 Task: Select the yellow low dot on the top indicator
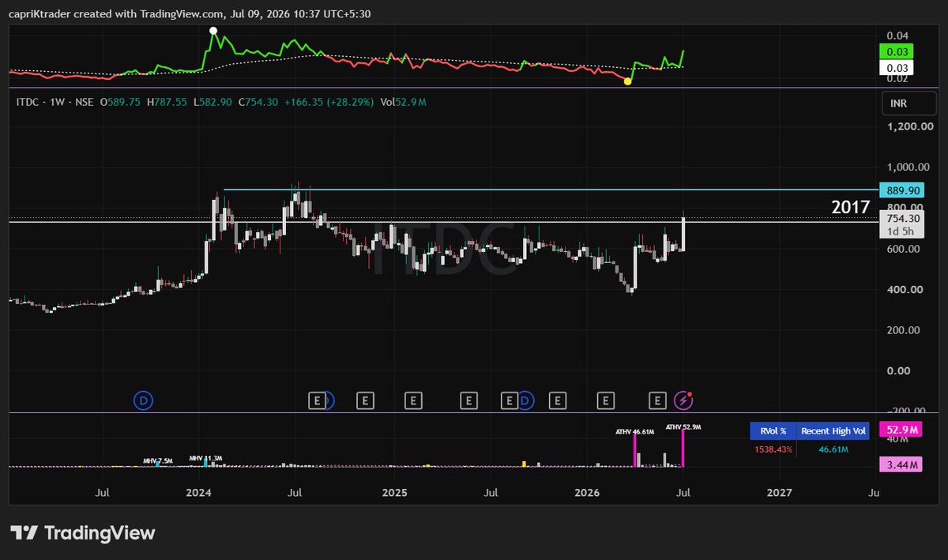(x=627, y=81)
